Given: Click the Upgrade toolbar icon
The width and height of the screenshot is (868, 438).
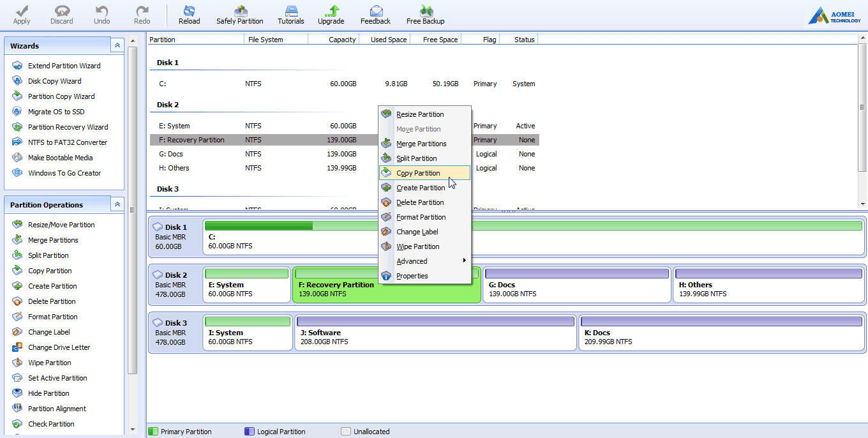Looking at the screenshot, I should (x=331, y=15).
